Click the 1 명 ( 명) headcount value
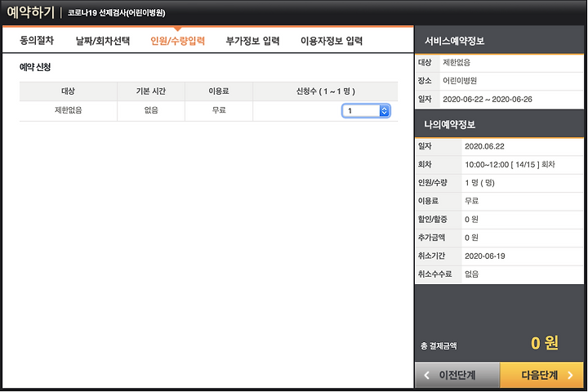Viewport: 588px width, 392px height. pos(480,183)
